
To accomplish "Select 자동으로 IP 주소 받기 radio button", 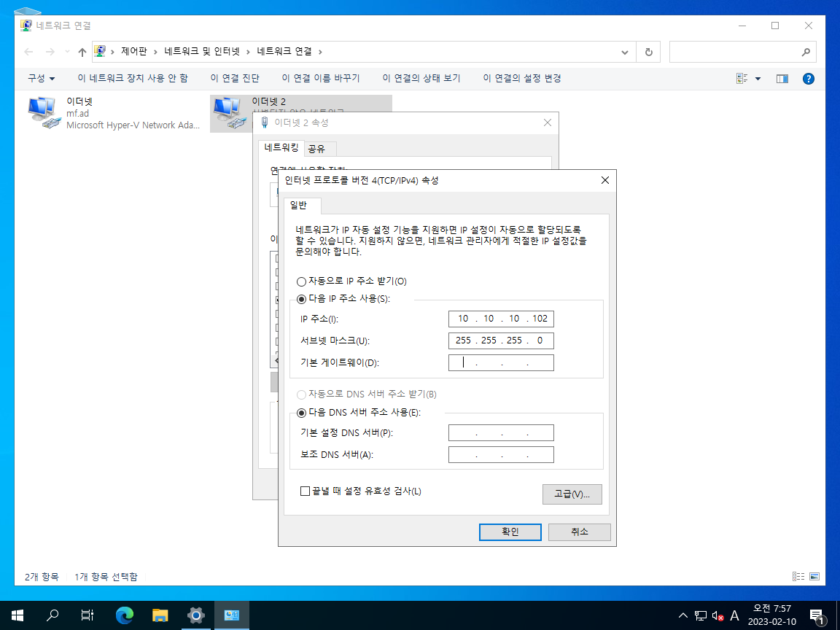I will (x=301, y=281).
